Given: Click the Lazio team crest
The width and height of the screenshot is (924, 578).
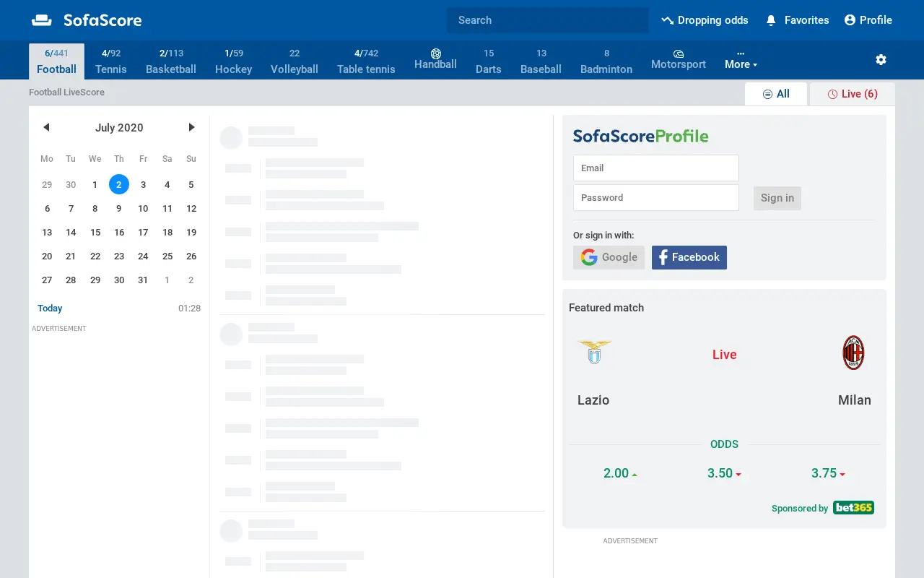Looking at the screenshot, I should click(595, 353).
